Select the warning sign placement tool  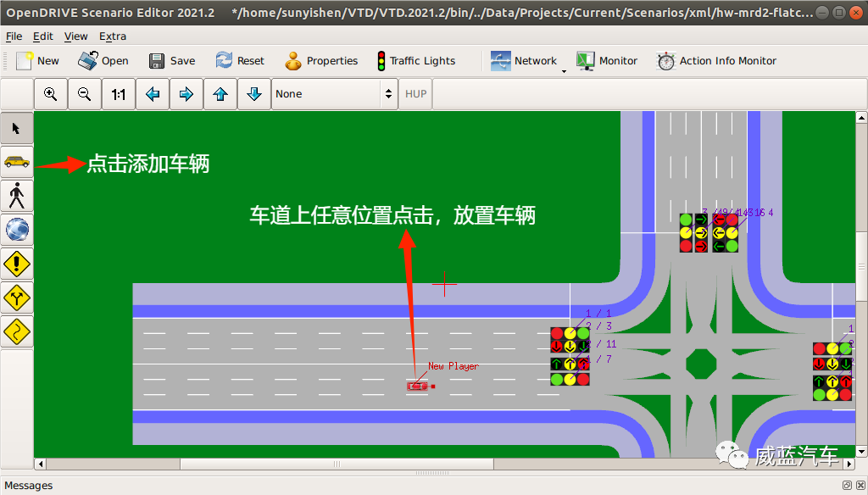click(x=17, y=264)
